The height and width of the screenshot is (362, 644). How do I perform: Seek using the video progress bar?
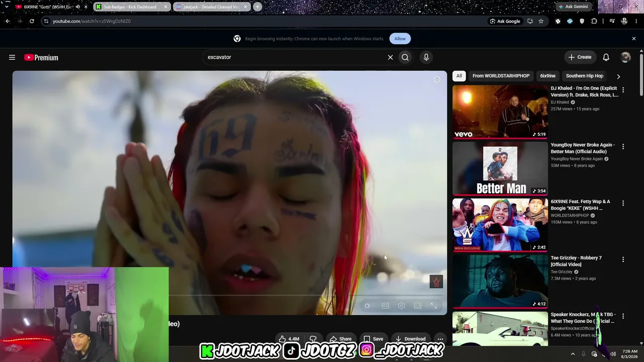click(307, 296)
